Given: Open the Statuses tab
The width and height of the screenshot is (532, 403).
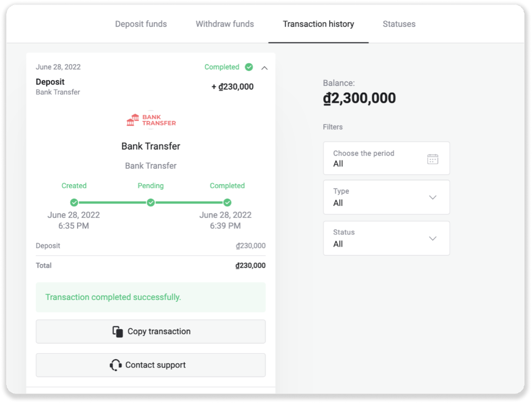Looking at the screenshot, I should coord(399,24).
